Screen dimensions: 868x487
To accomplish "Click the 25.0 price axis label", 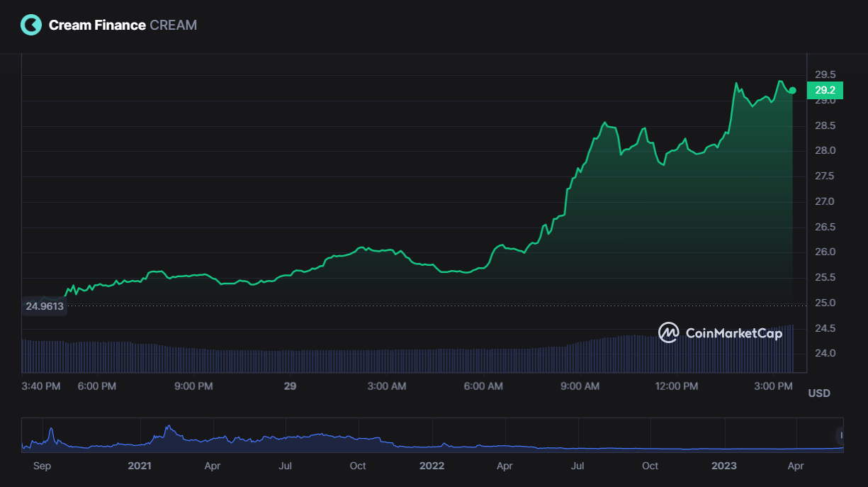I will [x=825, y=303].
